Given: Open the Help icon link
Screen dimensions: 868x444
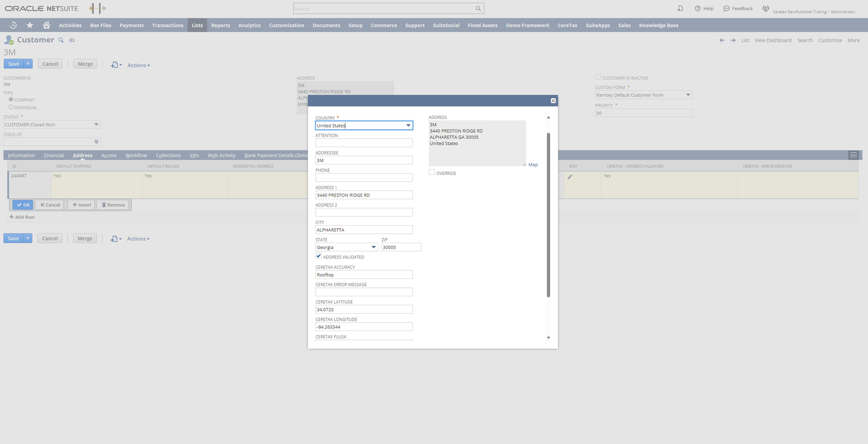Looking at the screenshot, I should coord(704,9).
